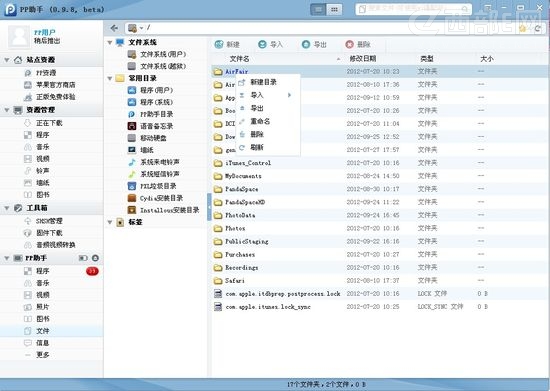Screen dimensions: 550x391
Task: Open 固件下载 in the toolbox
Action: [x=49, y=233]
